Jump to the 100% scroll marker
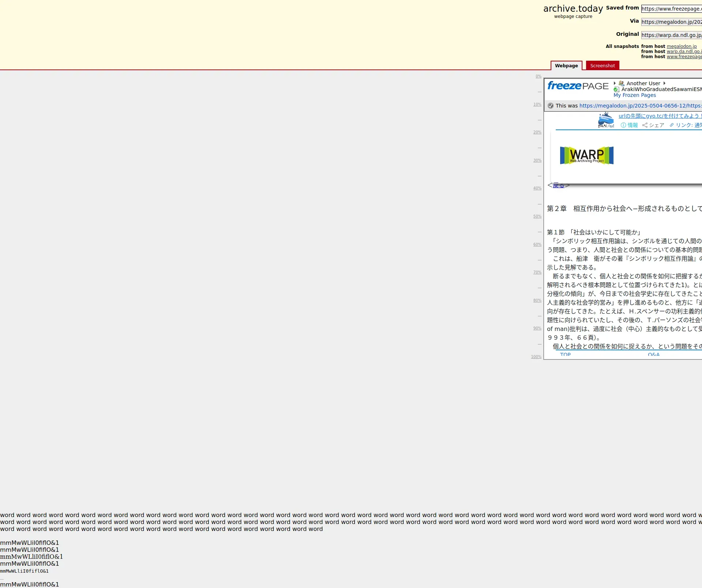 coord(536,357)
